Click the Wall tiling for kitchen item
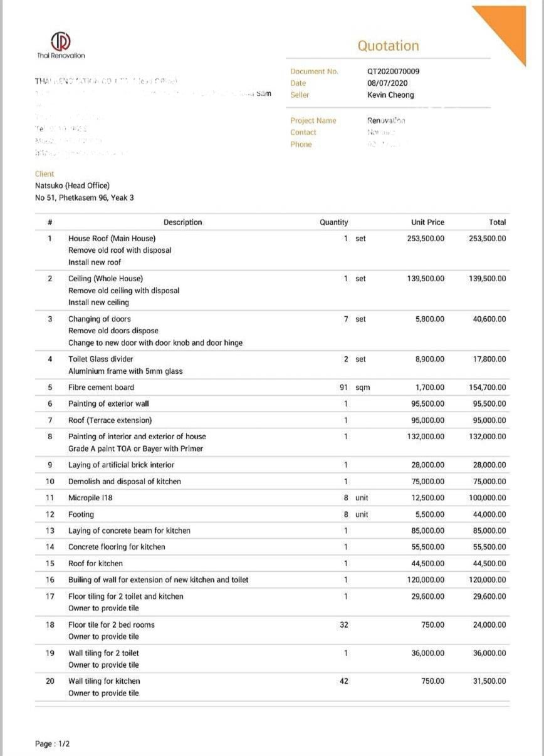The width and height of the screenshot is (544, 756). [x=104, y=681]
